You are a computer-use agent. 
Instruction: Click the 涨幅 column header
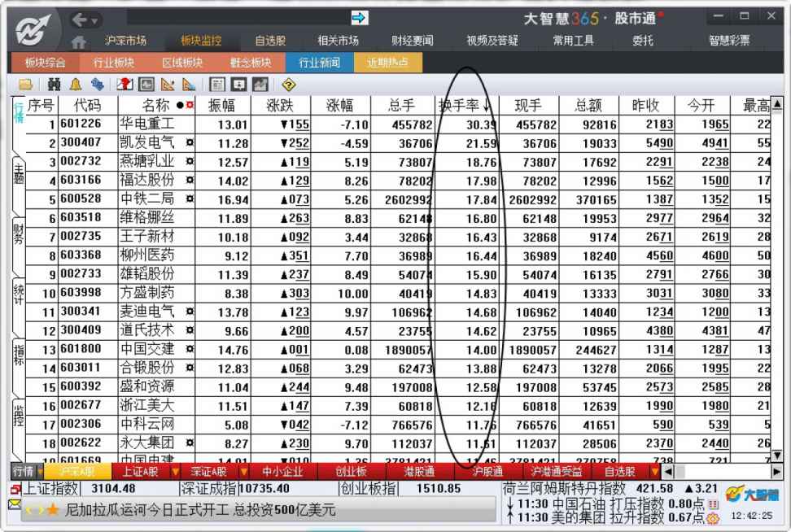[340, 106]
